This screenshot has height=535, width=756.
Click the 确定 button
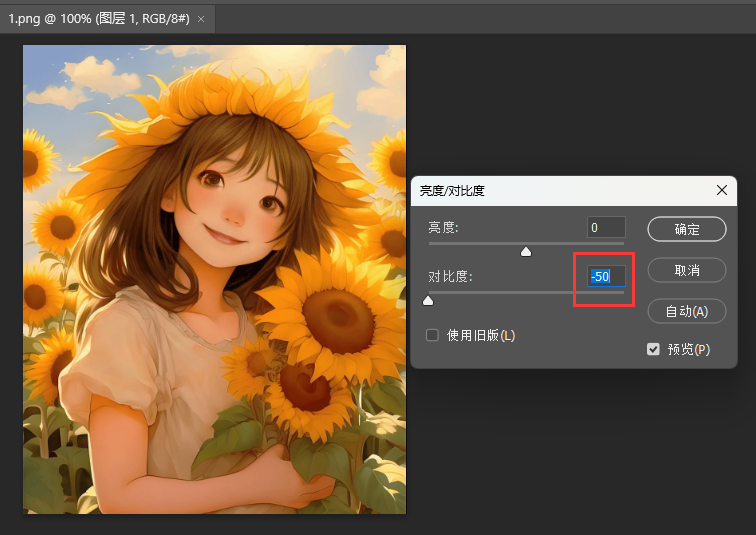coord(687,229)
